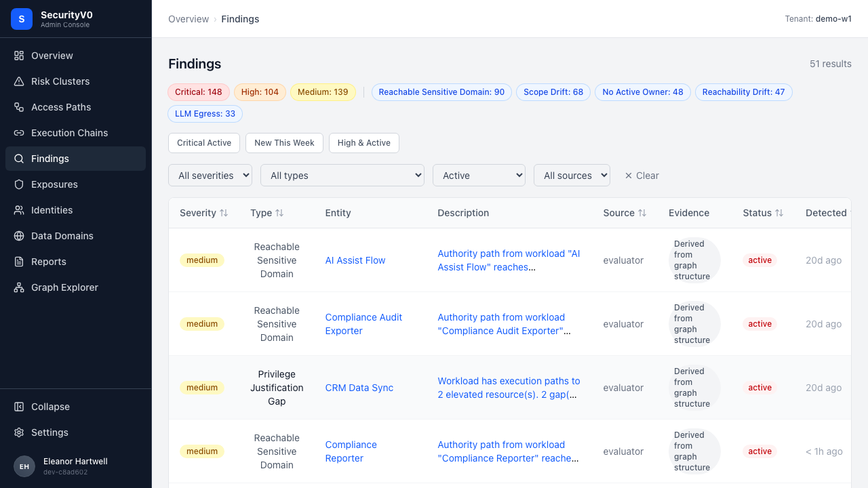Click Evidence chip in Compliance Reporter row

point(694,451)
